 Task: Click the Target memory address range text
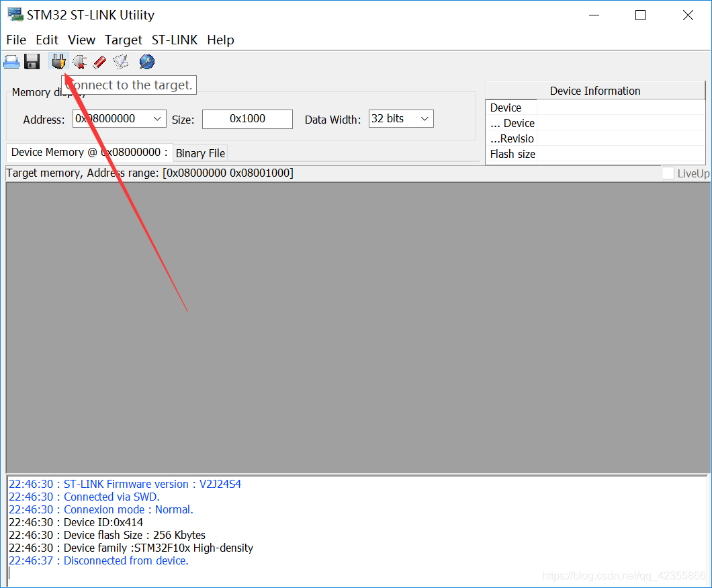[x=150, y=173]
